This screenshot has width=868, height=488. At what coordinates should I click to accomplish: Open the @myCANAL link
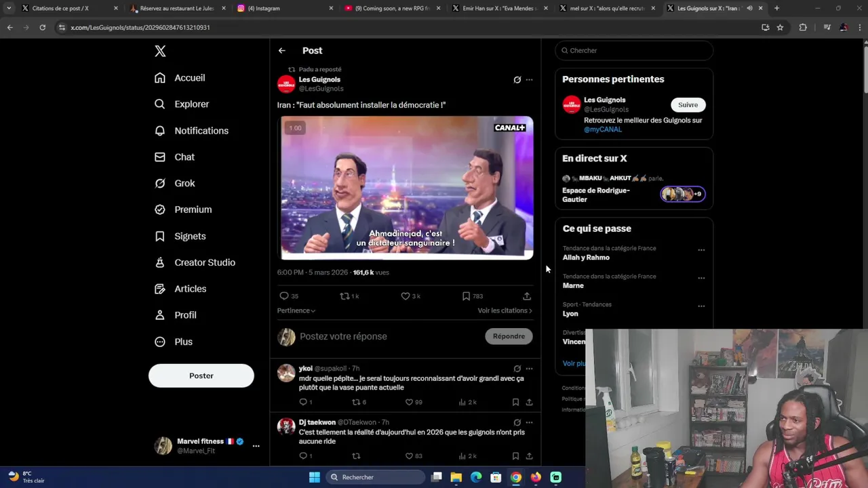[603, 129]
